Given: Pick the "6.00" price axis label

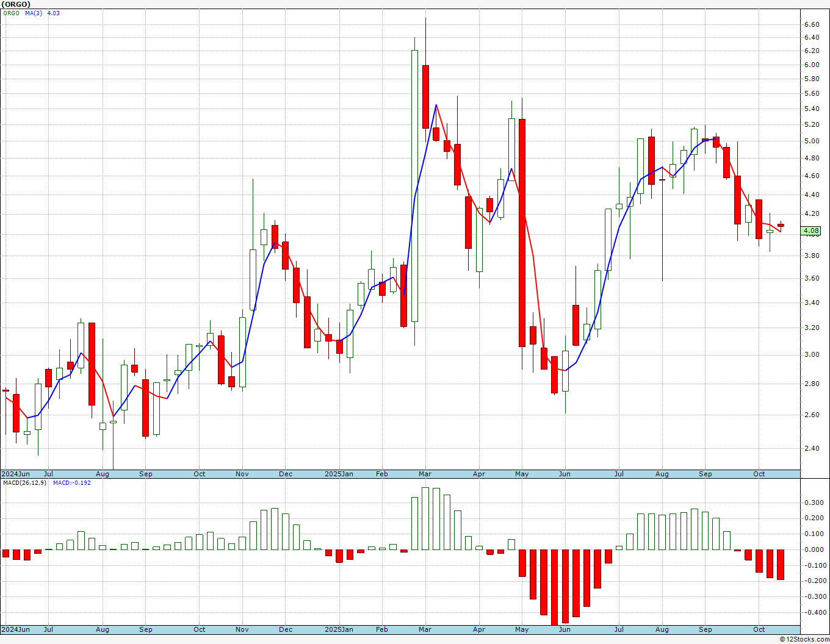Looking at the screenshot, I should 812,65.
